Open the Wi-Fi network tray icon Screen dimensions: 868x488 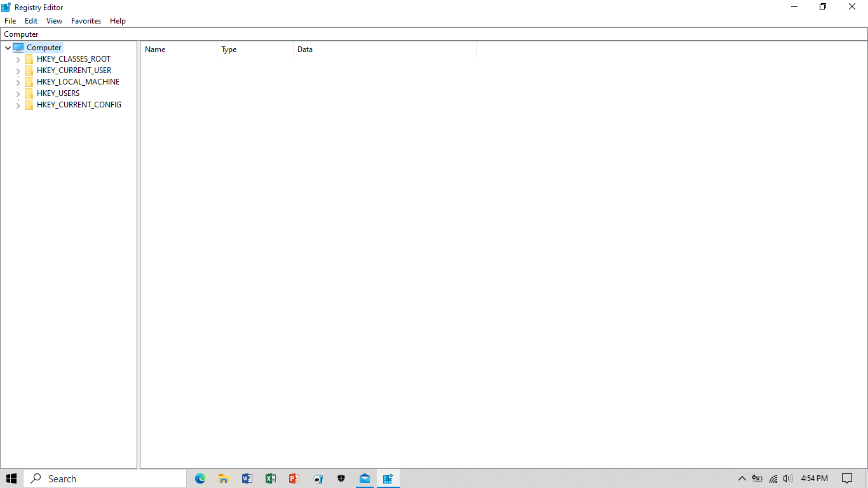(773, 478)
